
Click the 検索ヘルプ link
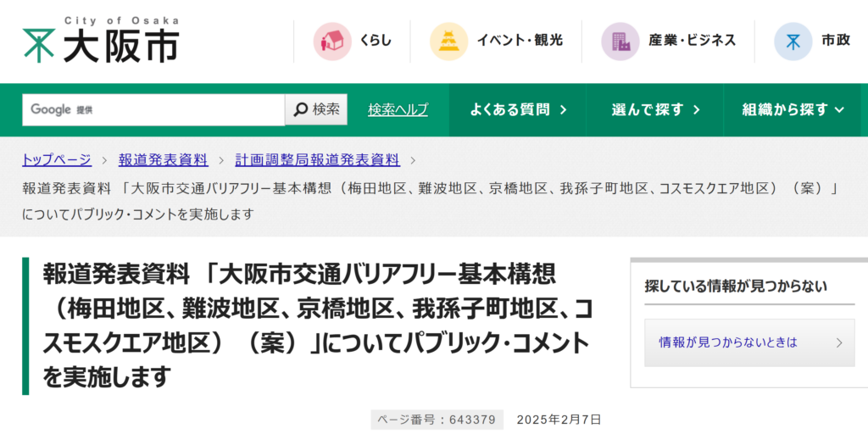398,109
